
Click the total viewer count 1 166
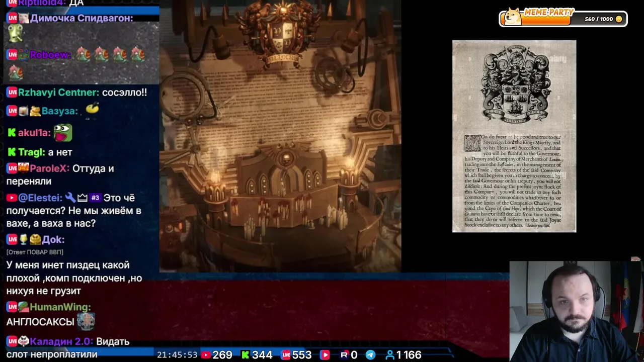click(x=409, y=355)
